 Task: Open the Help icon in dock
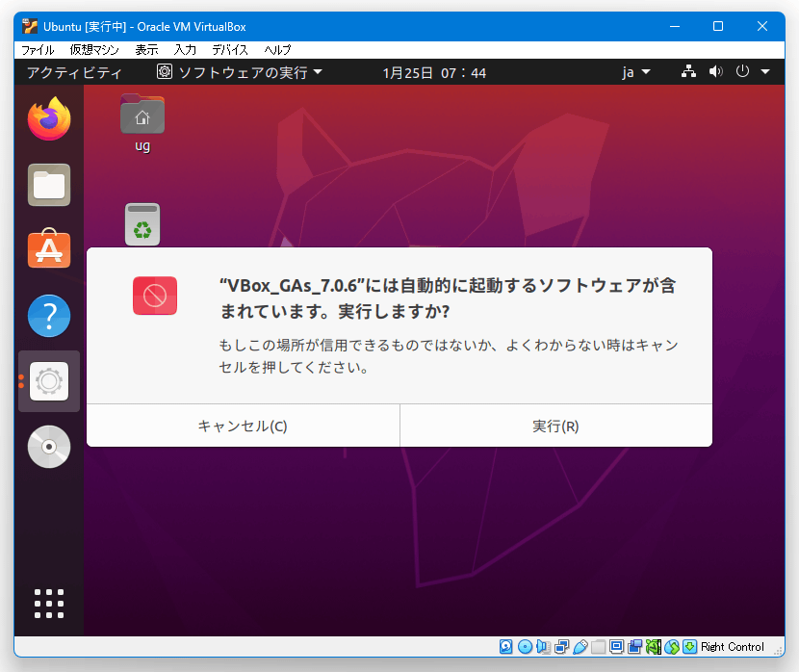point(49,316)
